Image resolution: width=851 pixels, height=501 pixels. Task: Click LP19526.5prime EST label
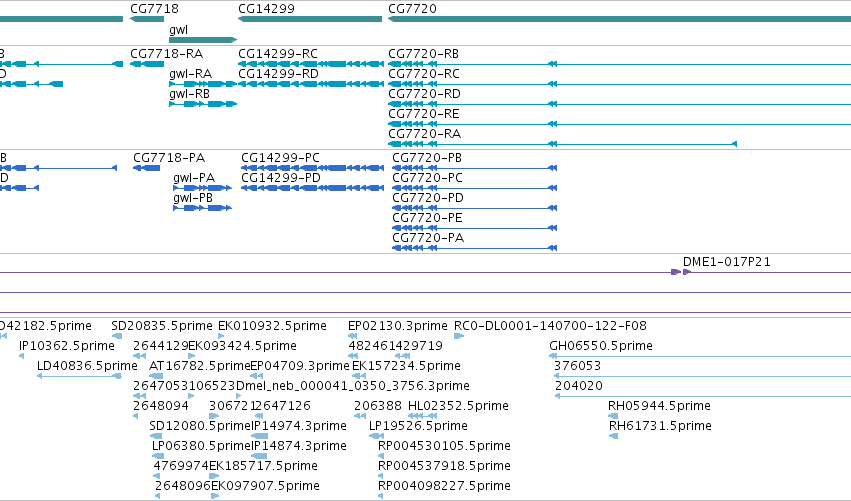point(418,427)
